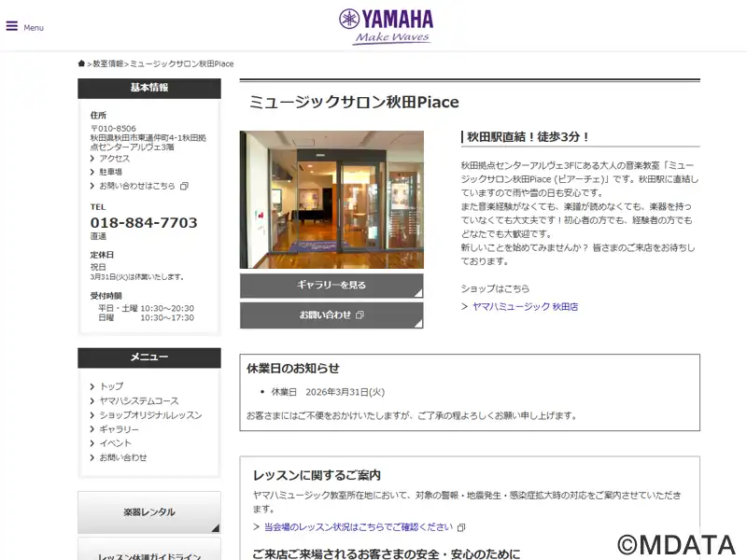This screenshot has width=747, height=560.
Task: Select ショップオリジナルレッスン in the menu
Action: (150, 415)
